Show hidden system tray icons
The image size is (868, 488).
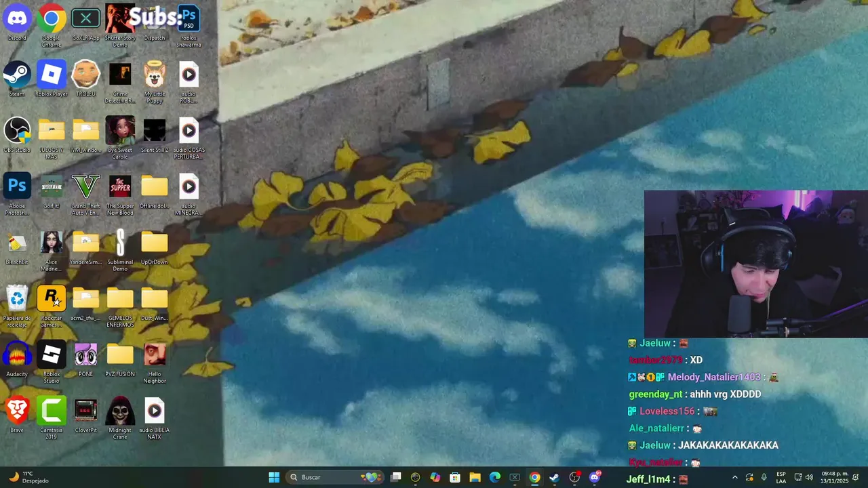(734, 477)
